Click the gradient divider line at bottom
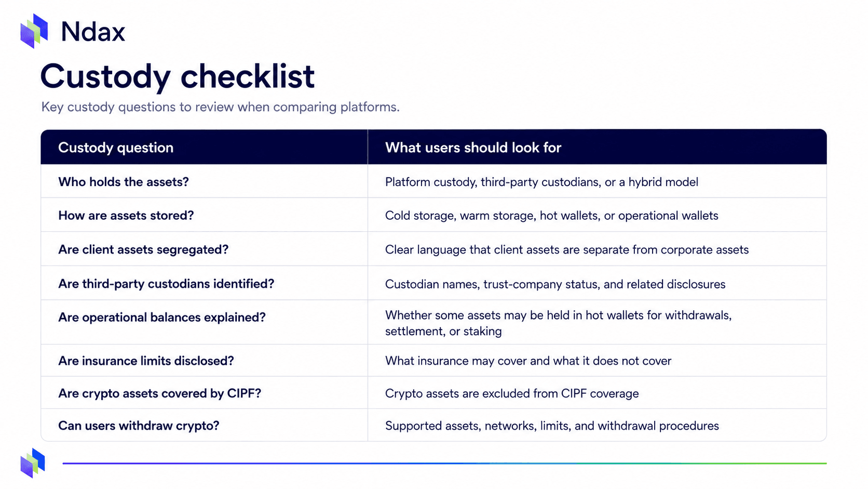Viewport: 868px width, 489px height. coord(444,463)
